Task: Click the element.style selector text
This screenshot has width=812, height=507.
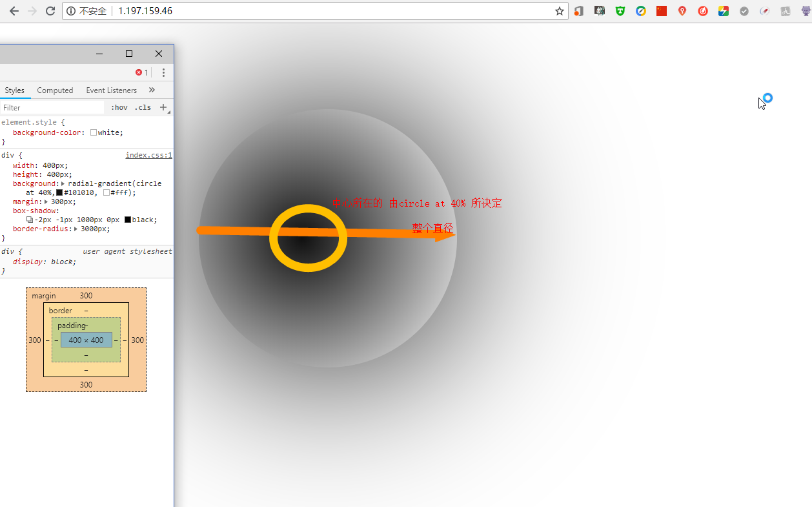Action: coord(30,122)
